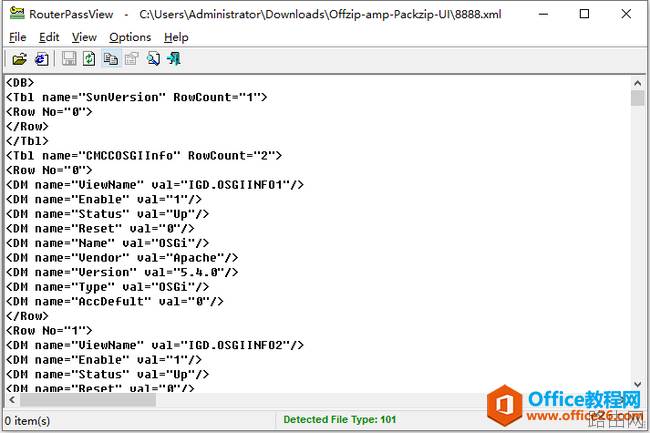Open the View menu
Screen dimensions: 650x433
click(84, 37)
